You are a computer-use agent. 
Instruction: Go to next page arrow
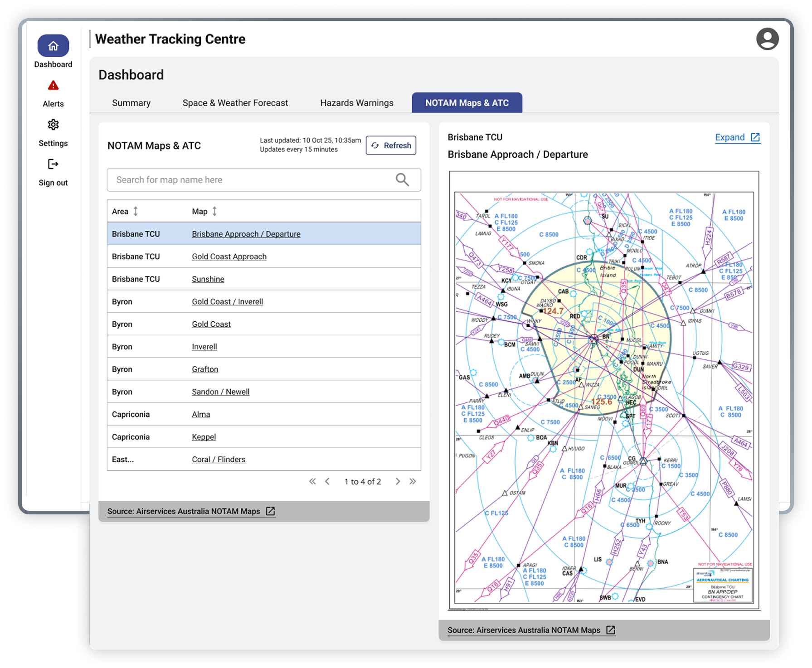point(398,481)
